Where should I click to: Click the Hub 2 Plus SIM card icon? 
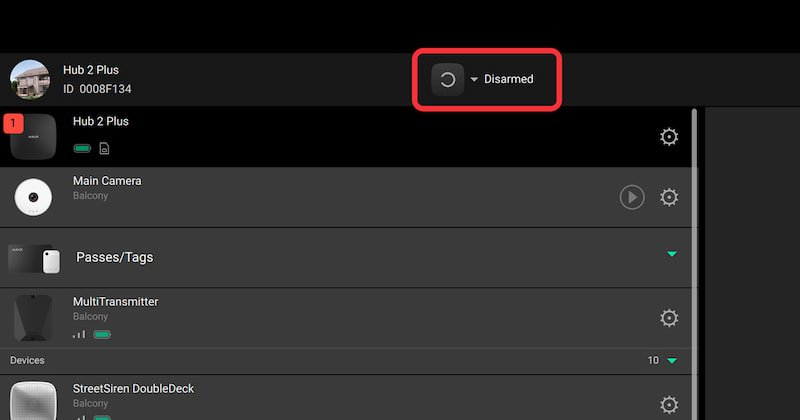click(104, 149)
